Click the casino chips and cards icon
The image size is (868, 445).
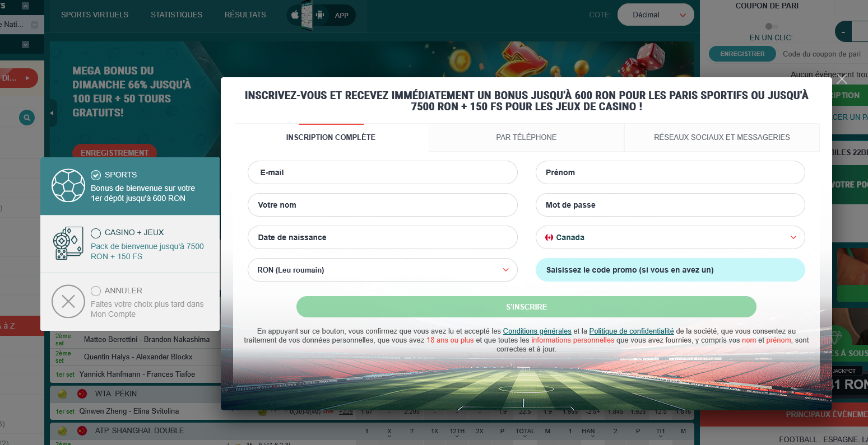tap(68, 243)
